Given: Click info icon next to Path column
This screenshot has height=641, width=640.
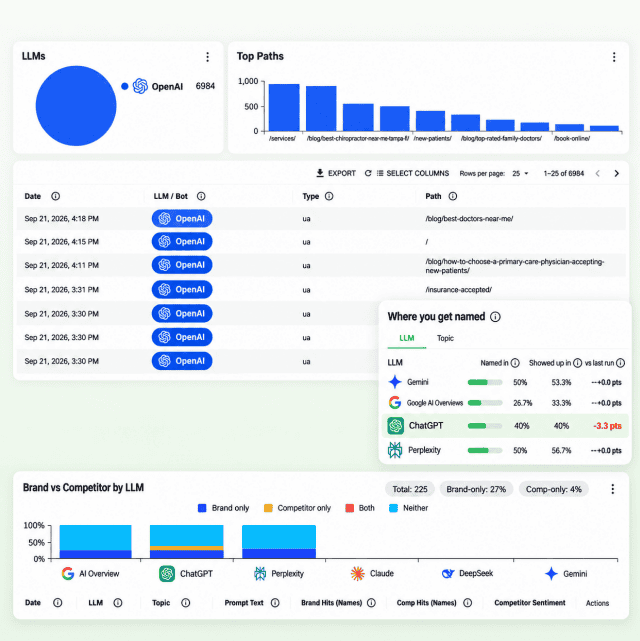Looking at the screenshot, I should click(x=452, y=196).
